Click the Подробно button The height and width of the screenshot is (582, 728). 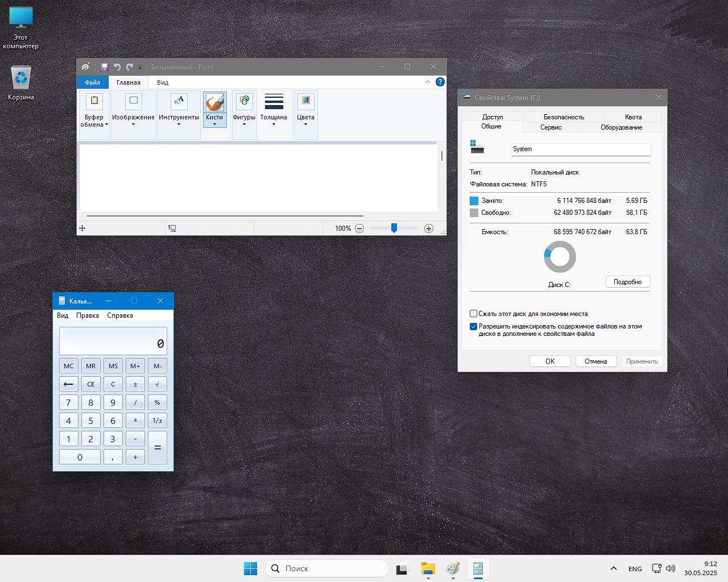627,282
